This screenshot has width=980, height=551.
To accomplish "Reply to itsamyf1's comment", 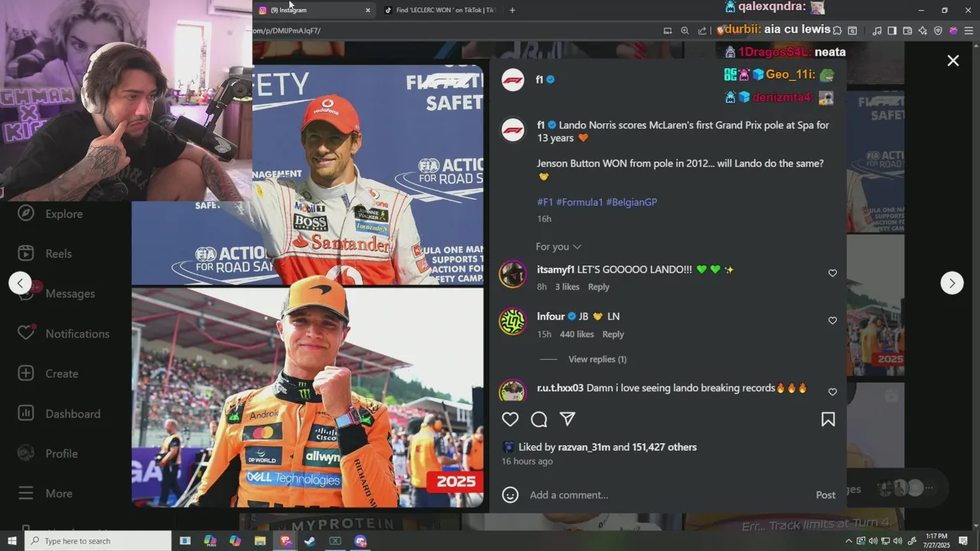I will (x=599, y=287).
